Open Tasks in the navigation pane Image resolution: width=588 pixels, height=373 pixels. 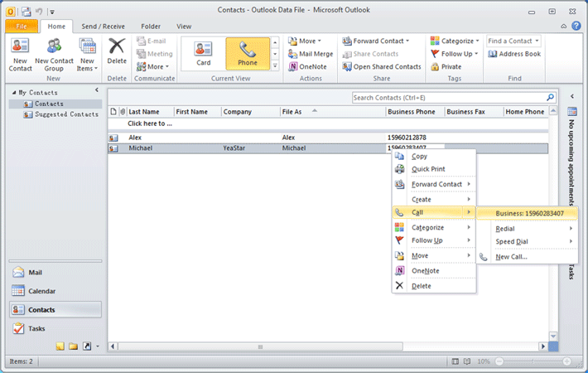coord(55,328)
